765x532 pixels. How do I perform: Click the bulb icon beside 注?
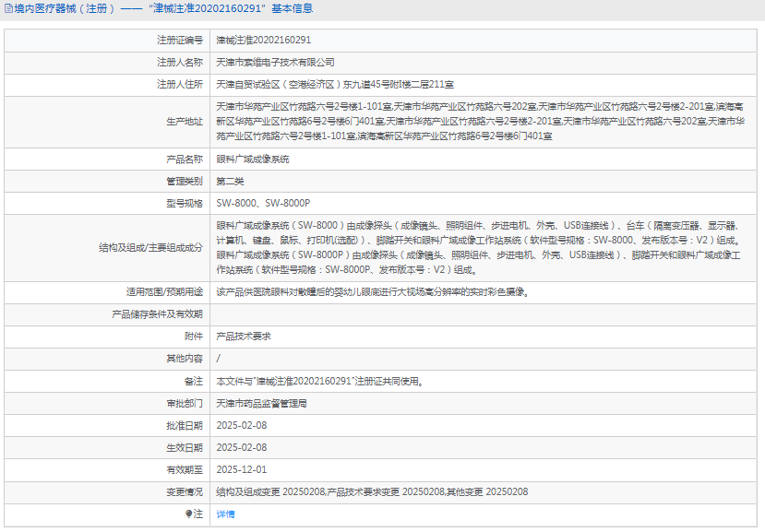click(x=189, y=514)
